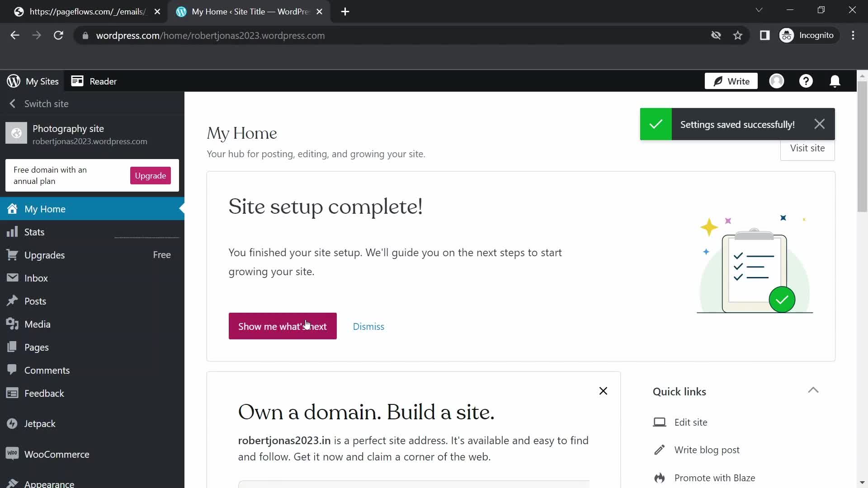Open the Reader section icon

click(x=78, y=81)
